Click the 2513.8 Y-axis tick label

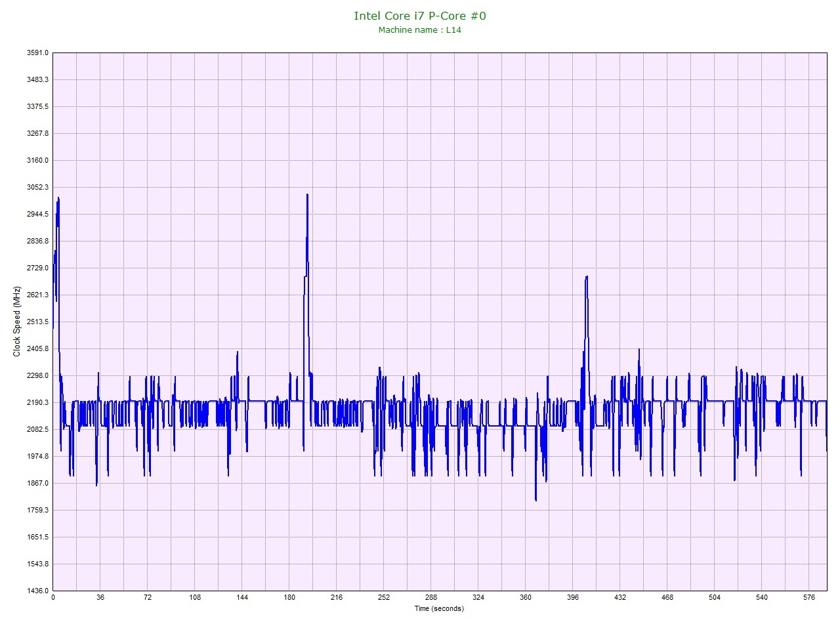pyautogui.click(x=37, y=322)
